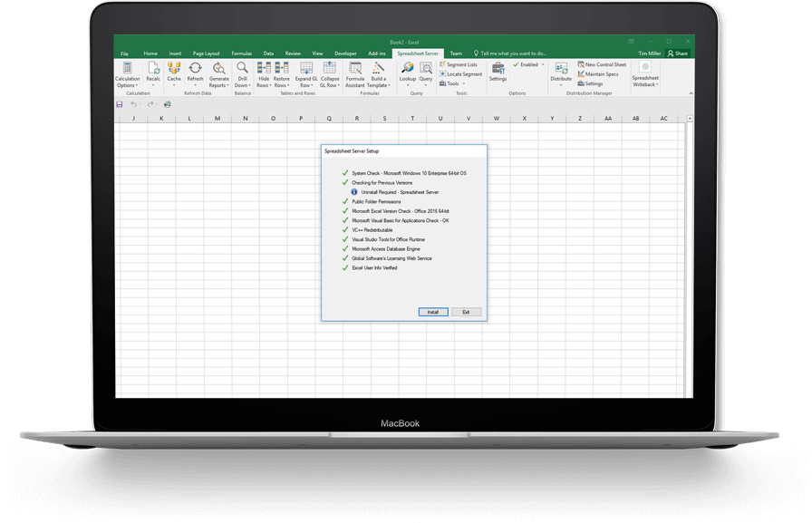Screen dimensions: 812x523
Task: Save workbook via Quick Access toolbar
Action: click(120, 104)
